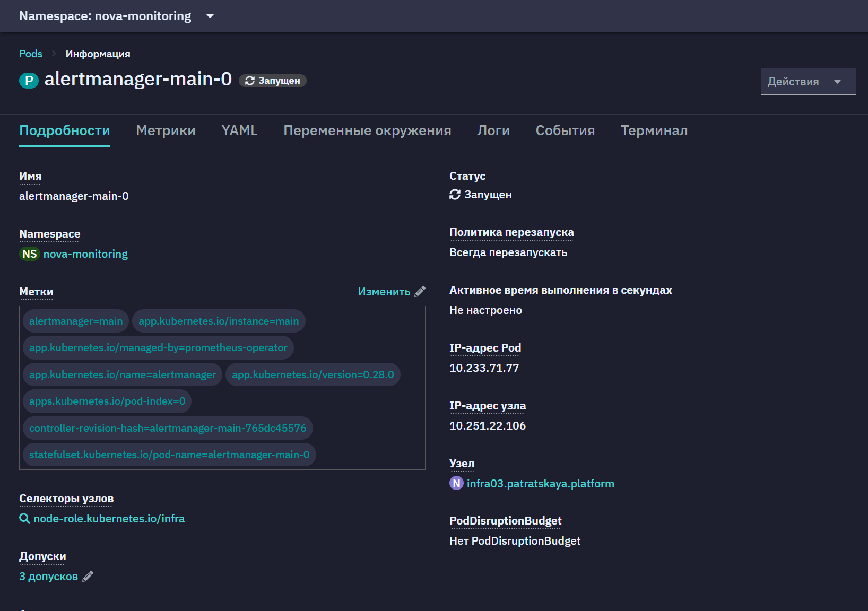Click the Pod IP value 10.233.71.77
This screenshot has height=611, width=868.
[484, 368]
